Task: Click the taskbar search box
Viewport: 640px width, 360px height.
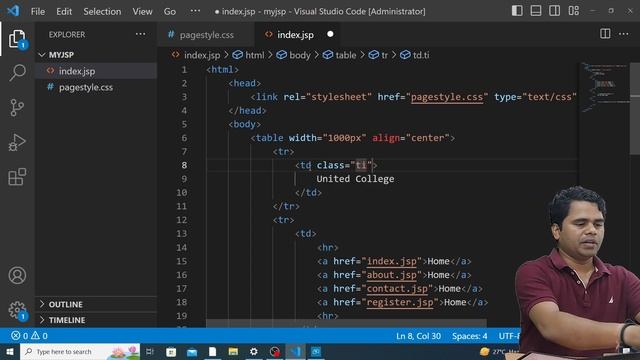Action: 80,351
